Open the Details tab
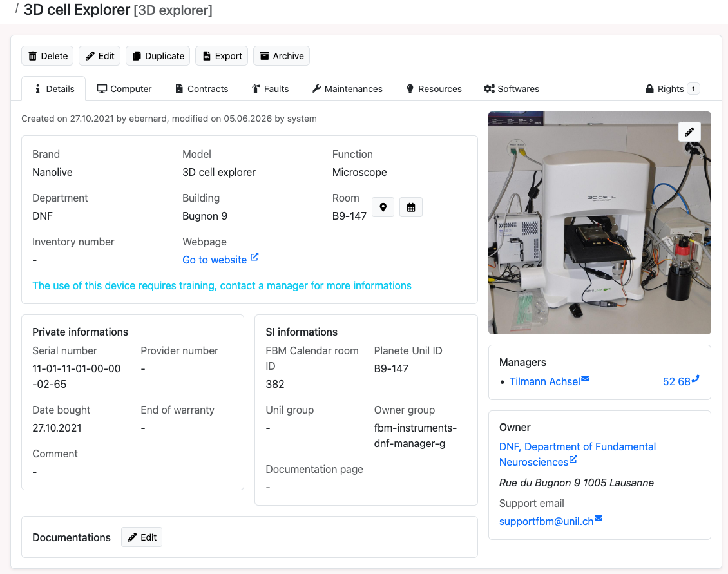This screenshot has height=574, width=728. click(54, 89)
